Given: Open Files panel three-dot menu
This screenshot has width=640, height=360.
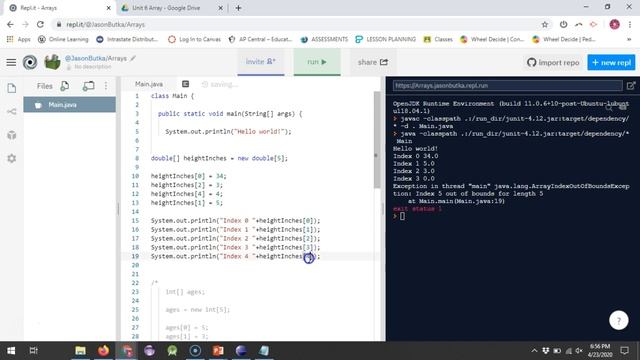Looking at the screenshot, I should (106, 86).
